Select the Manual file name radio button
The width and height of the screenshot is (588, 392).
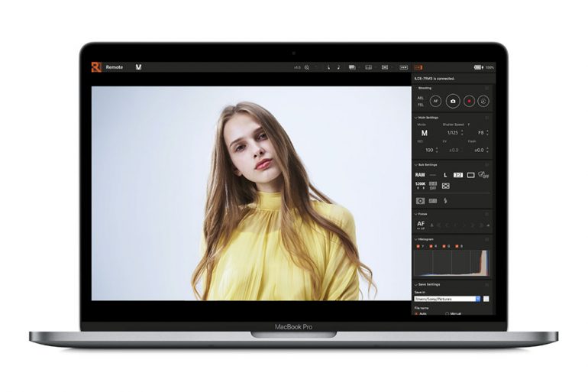pos(446,313)
